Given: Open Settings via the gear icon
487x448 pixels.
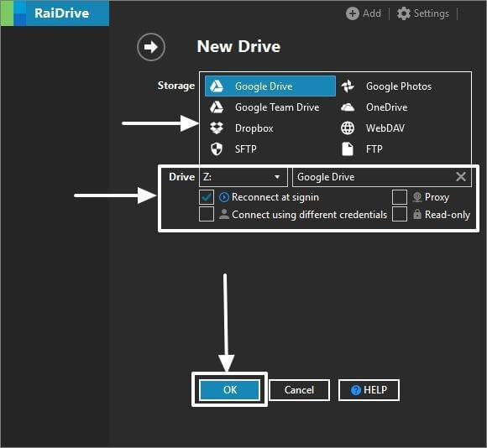Looking at the screenshot, I should tap(403, 13).
